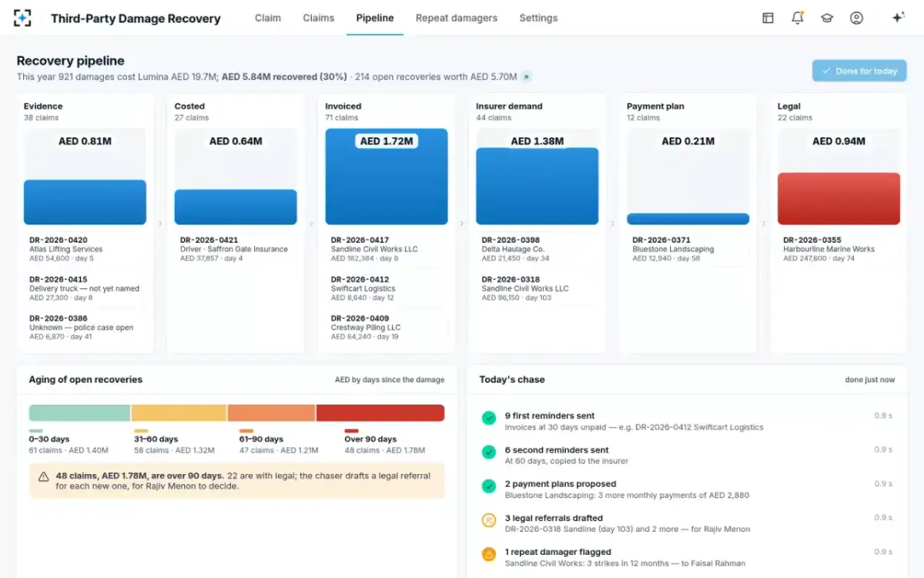Open claim DR-2026-0417 Sandline Civil Works
Viewport: 924px width, 578px height.
click(387, 249)
